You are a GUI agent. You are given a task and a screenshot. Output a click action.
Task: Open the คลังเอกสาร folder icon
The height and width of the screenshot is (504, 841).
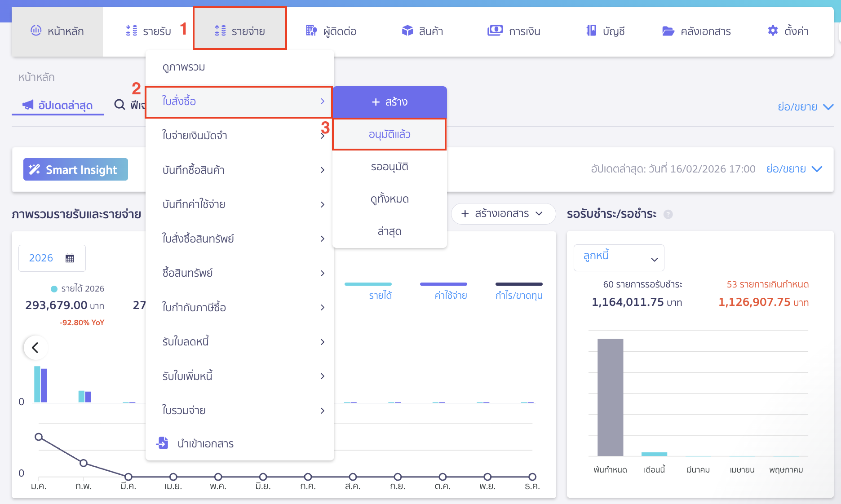point(668,31)
